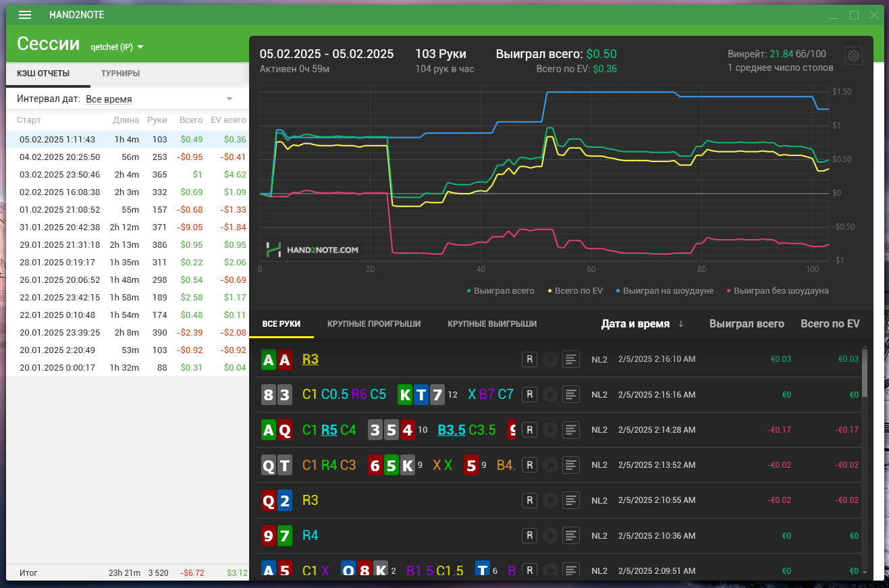This screenshot has height=588, width=889.
Task: Open the qetchet (IP) player dropdown
Action: pos(117,47)
